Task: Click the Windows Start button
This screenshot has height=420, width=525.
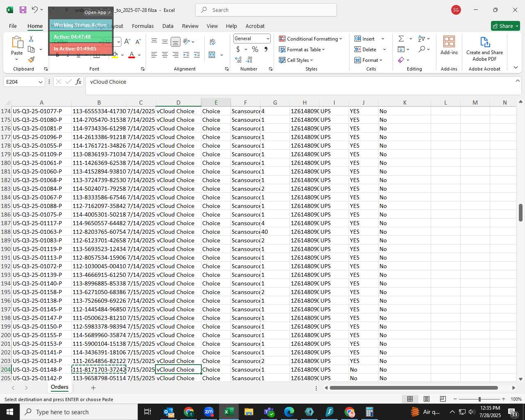Action: [10, 412]
